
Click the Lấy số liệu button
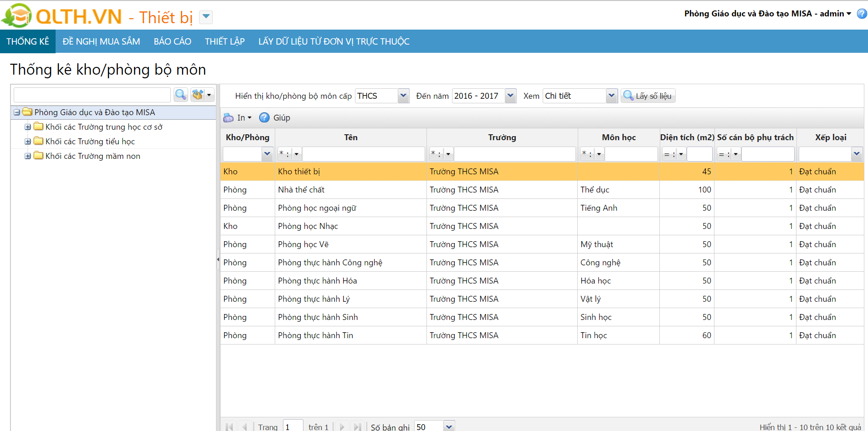pos(647,96)
